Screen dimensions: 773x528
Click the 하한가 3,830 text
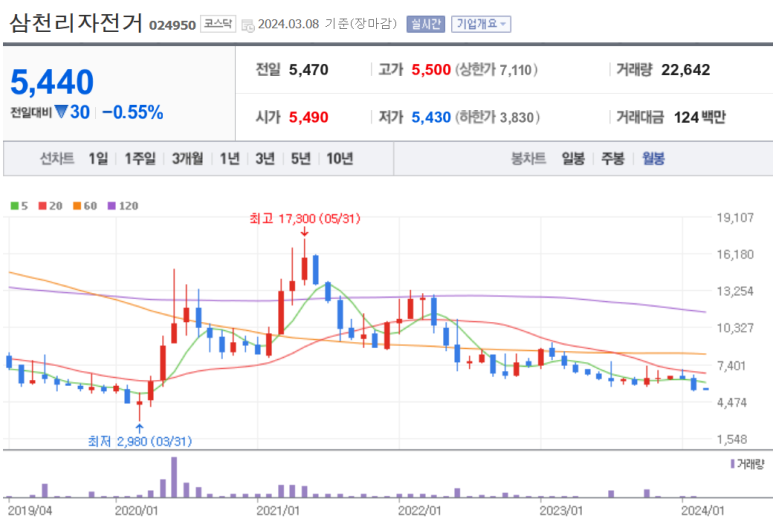point(497,117)
